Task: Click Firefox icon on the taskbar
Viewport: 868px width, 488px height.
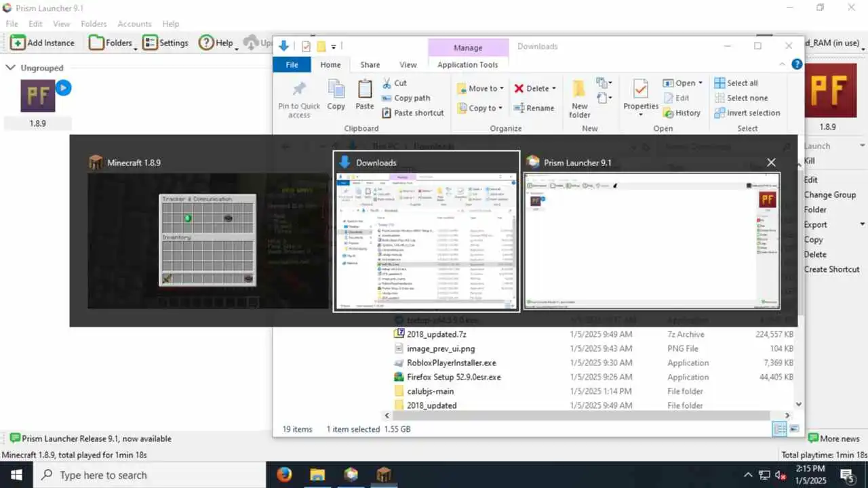Action: click(x=284, y=474)
